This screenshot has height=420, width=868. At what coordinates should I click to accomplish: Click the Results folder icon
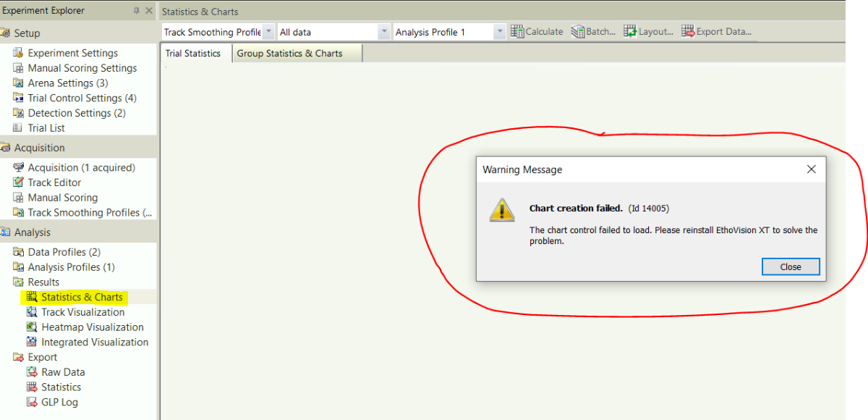pyautogui.click(x=18, y=282)
